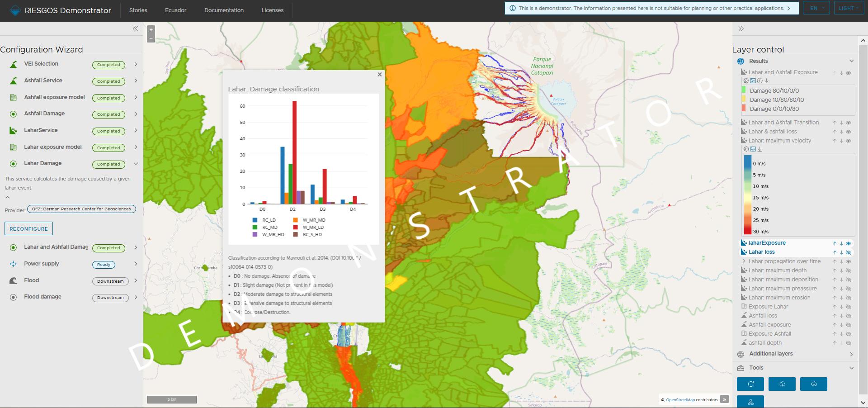Click the green Damage 80/10/0/0 swatch
The image size is (868, 408).
pyautogui.click(x=743, y=90)
